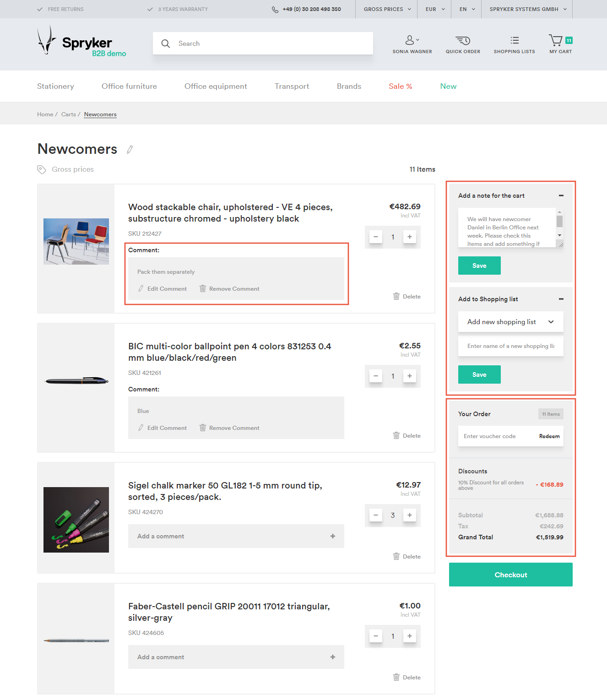This screenshot has width=607, height=700.
Task: Open the Transport category menu
Action: tap(292, 86)
